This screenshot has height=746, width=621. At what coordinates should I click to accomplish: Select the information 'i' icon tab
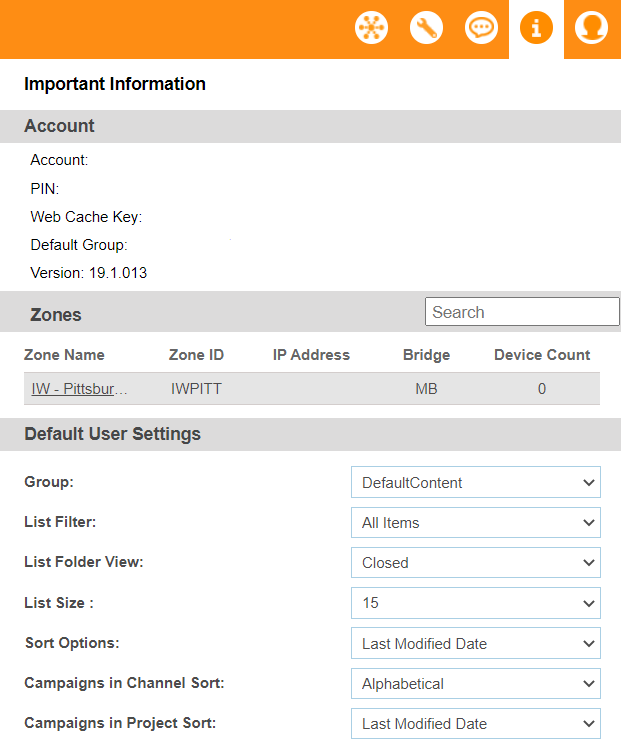click(x=536, y=28)
